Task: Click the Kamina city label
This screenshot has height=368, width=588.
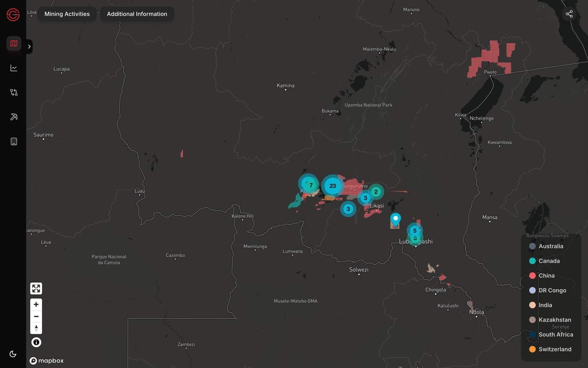Action: [x=286, y=85]
